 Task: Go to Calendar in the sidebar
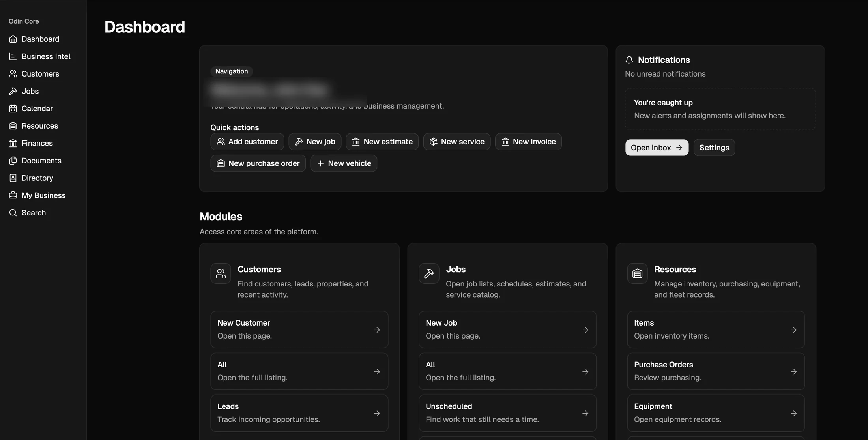coord(43,109)
